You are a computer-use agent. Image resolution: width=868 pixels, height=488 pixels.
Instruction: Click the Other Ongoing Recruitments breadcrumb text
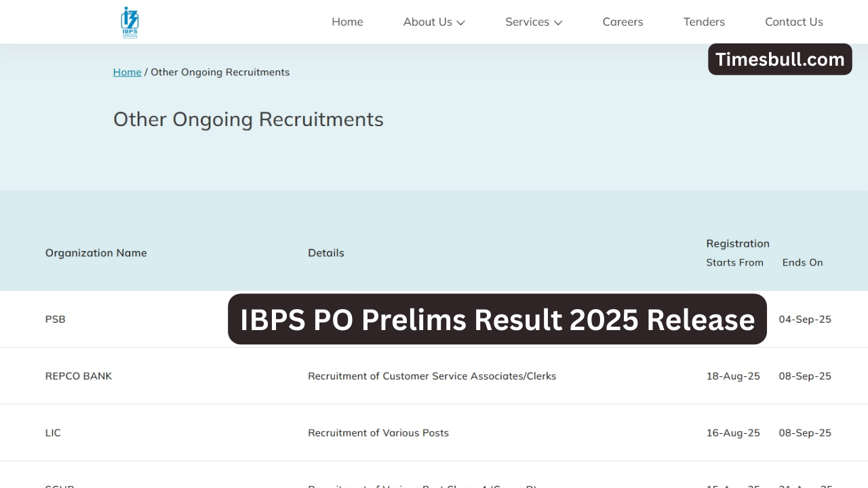[x=220, y=72]
